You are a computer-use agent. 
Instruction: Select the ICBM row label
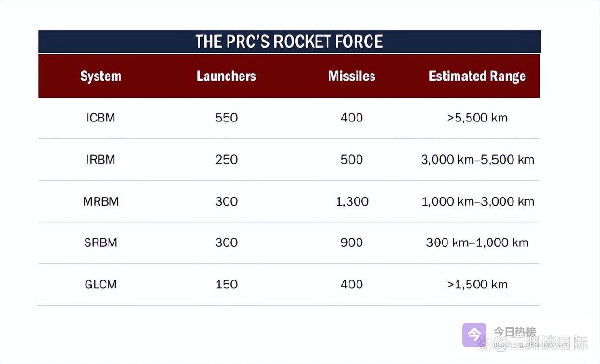[x=100, y=117]
